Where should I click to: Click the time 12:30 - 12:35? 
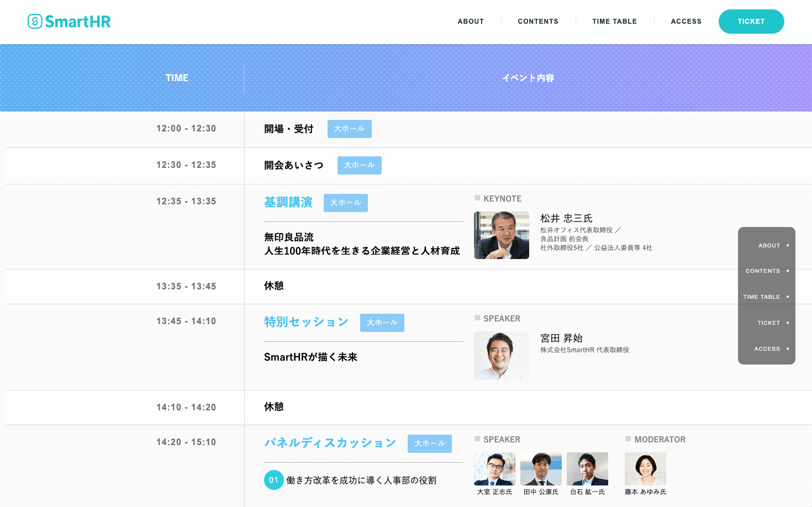click(x=186, y=165)
